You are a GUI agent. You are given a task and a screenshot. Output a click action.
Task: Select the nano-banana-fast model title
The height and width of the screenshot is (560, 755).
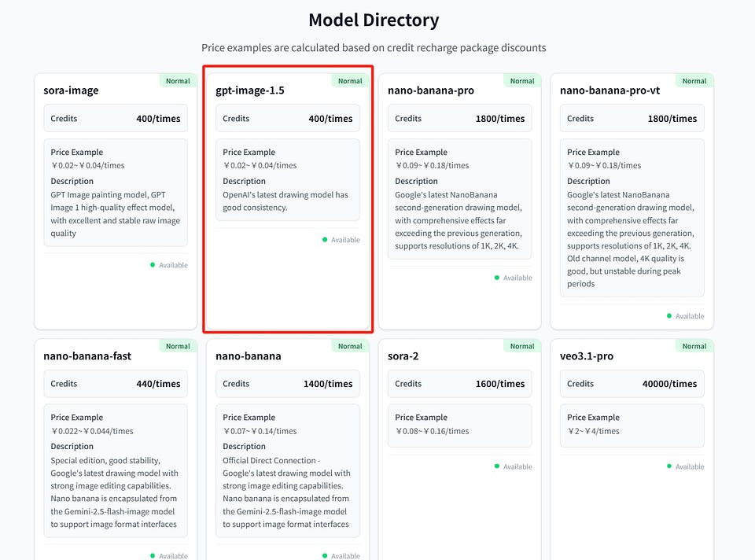click(87, 356)
